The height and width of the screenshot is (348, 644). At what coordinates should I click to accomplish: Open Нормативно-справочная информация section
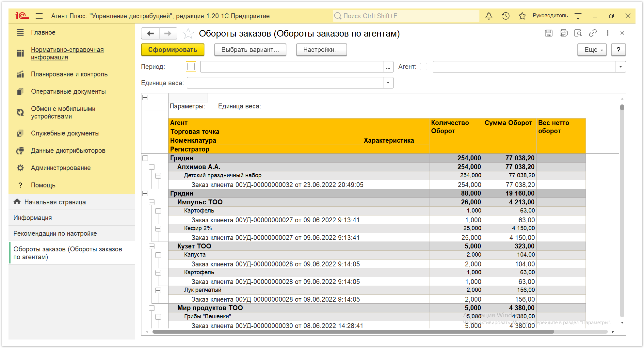(67, 53)
